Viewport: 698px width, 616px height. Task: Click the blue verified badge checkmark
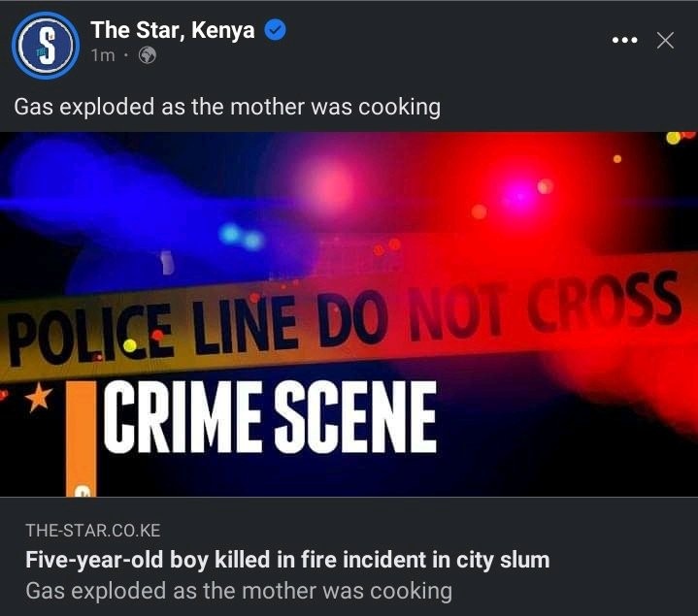276,30
